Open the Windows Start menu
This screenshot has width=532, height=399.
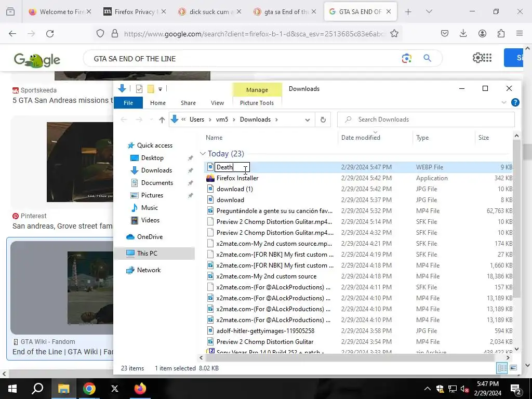12,389
